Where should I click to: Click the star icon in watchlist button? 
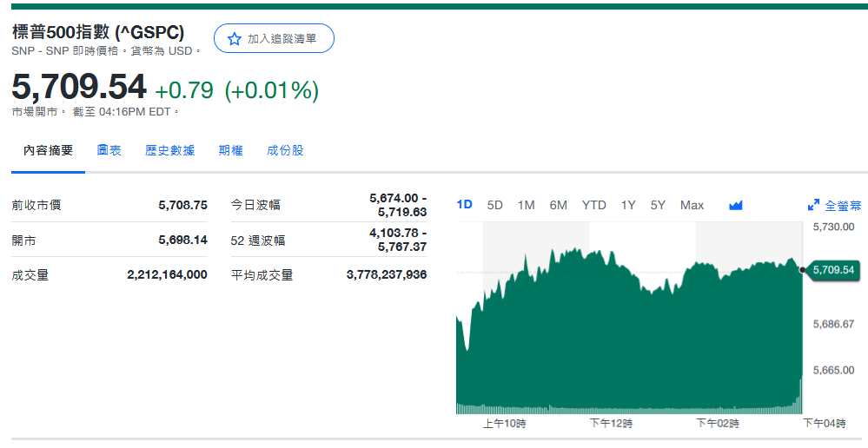tap(234, 39)
